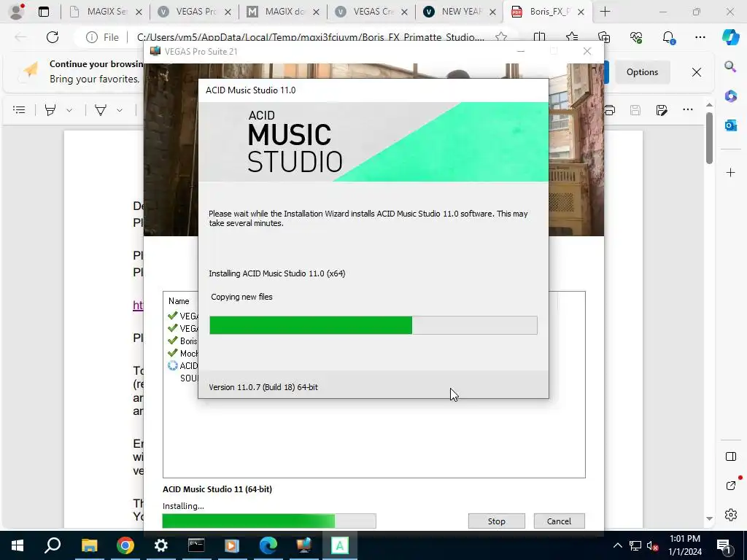747x560 pixels.
Task: Close the NEW YEAR browser tab
Action: (493, 12)
